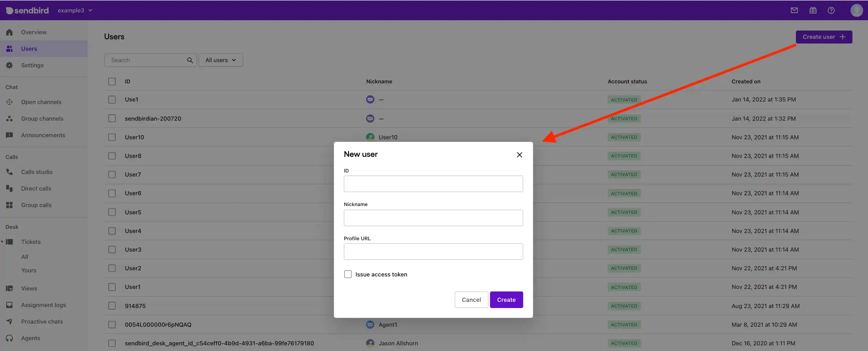The image size is (868, 351).
Task: Click the help question mark icon
Action: 831,10
